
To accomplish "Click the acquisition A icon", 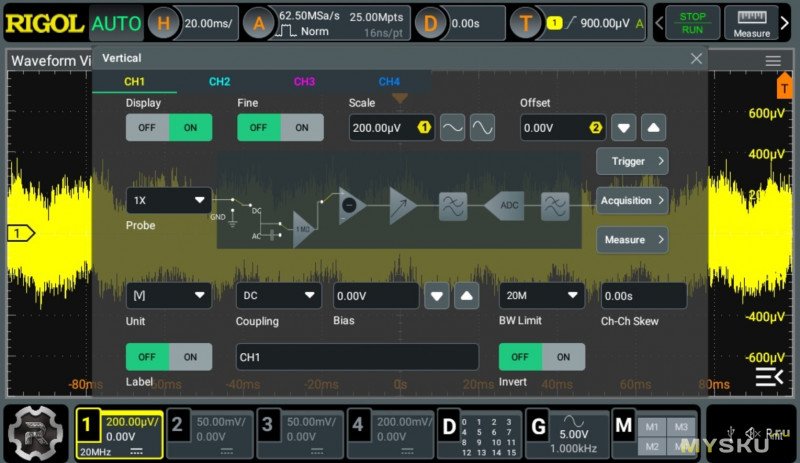I will [258, 22].
